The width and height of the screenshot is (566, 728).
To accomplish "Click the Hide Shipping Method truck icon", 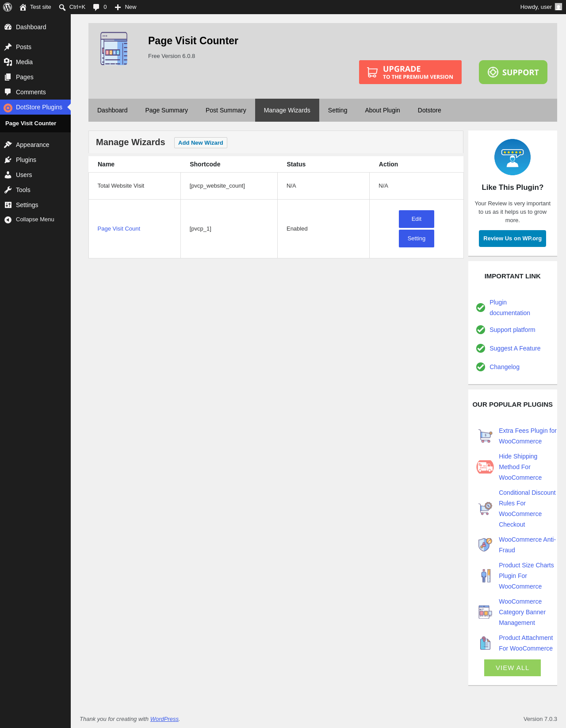I will tap(485, 467).
